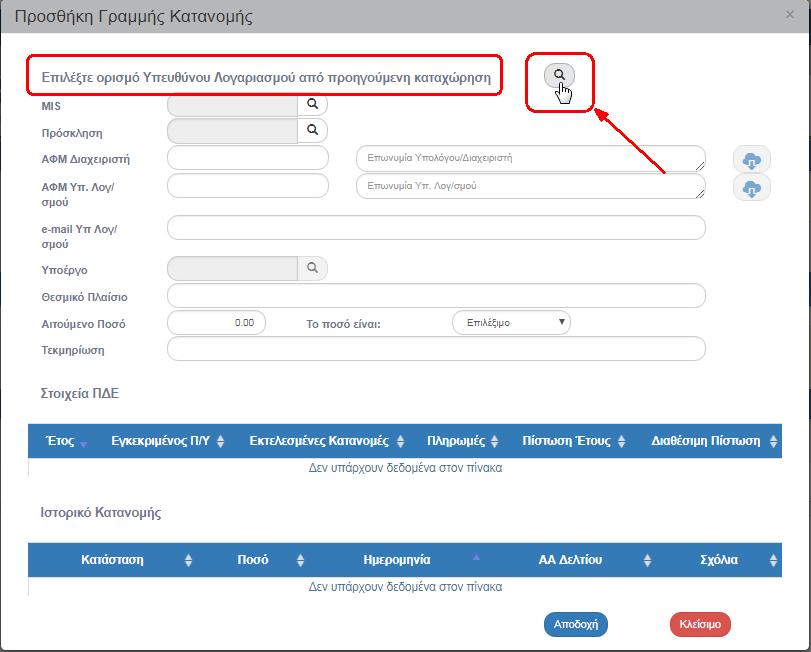Click the Αιτούμενο Ποσό amount field
This screenshot has height=652, width=811.
pyautogui.click(x=216, y=323)
